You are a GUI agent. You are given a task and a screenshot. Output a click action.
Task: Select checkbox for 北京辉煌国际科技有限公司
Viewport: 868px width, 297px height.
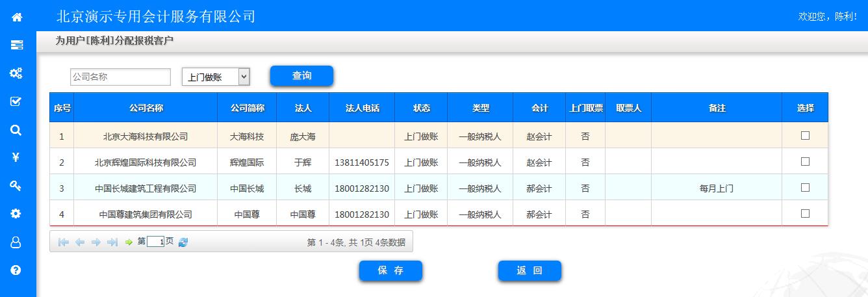(805, 161)
